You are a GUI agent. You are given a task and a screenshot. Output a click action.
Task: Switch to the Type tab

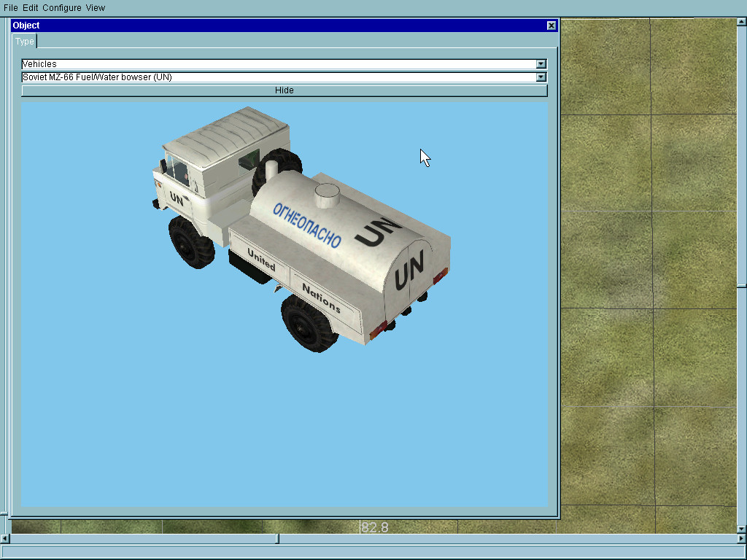[x=24, y=42]
